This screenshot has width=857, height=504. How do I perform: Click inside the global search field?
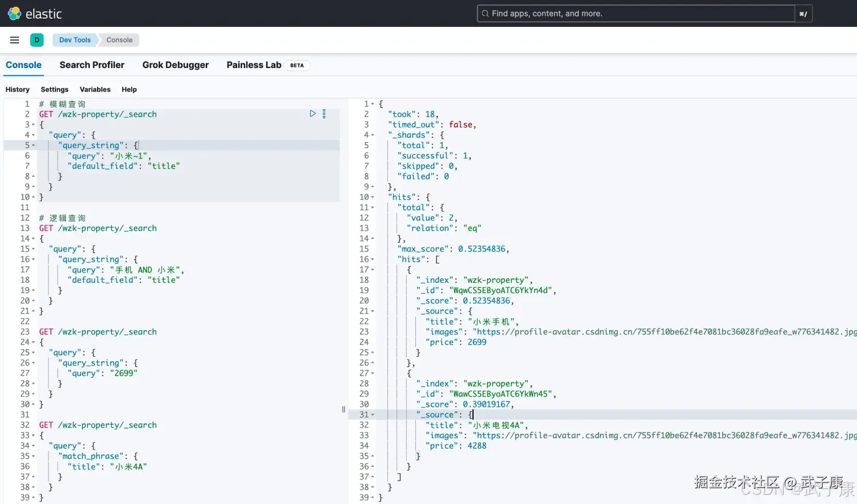pyautogui.click(x=628, y=13)
